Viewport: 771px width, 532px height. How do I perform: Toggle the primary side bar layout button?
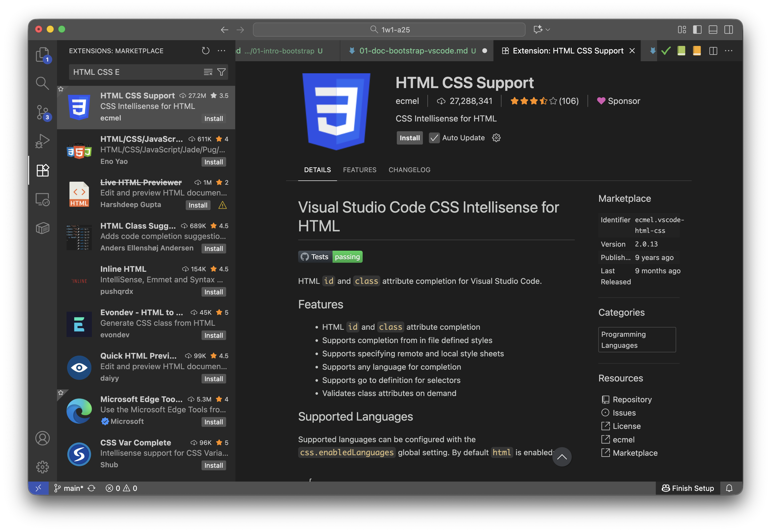tap(697, 30)
